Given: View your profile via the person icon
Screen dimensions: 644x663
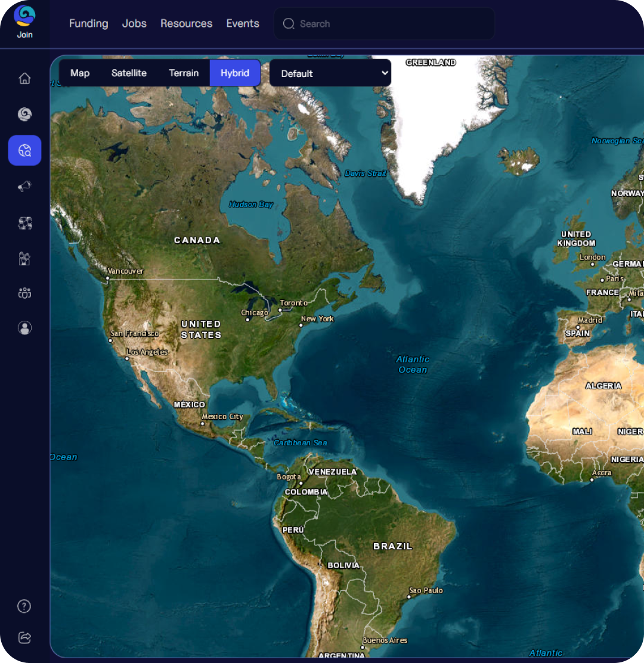Looking at the screenshot, I should (x=24, y=327).
